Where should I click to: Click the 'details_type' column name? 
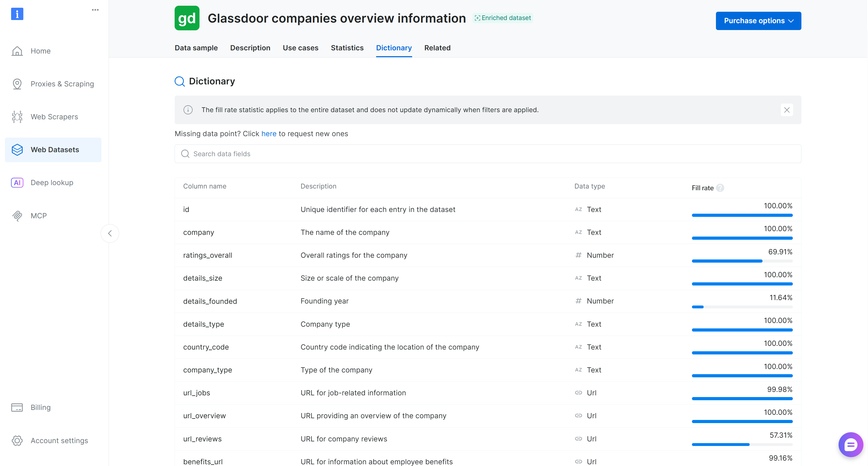click(x=203, y=324)
